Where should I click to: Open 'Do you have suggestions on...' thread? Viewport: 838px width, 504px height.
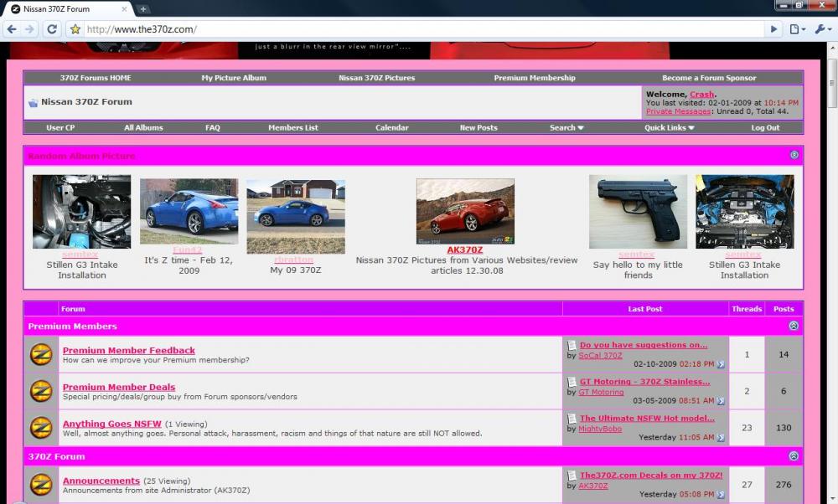click(x=644, y=345)
